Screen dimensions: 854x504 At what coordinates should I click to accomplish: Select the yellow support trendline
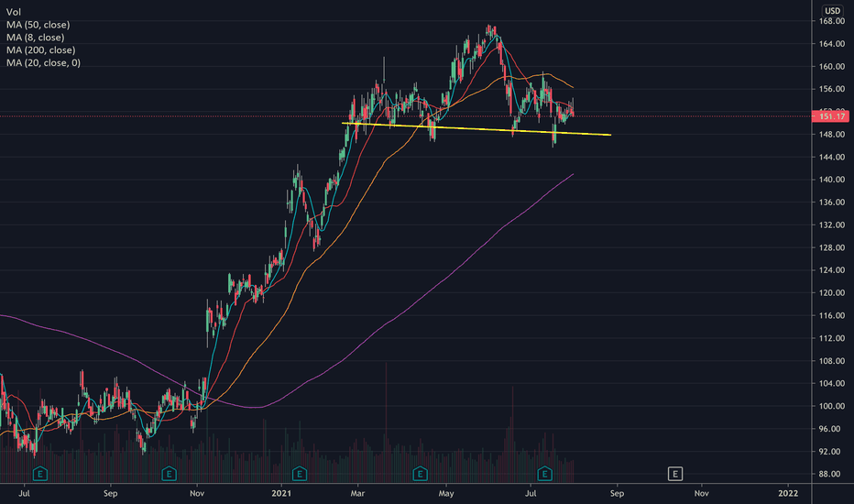476,129
